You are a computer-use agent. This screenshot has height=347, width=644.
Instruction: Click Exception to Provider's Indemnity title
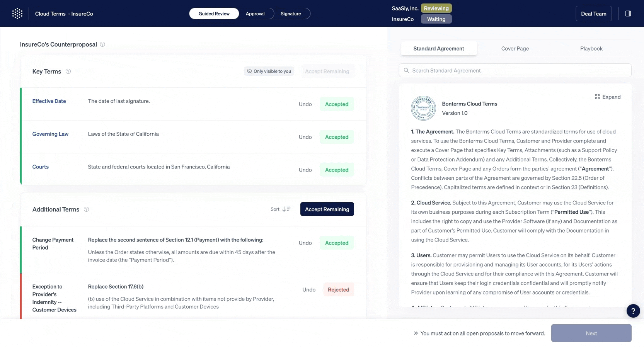click(55, 298)
